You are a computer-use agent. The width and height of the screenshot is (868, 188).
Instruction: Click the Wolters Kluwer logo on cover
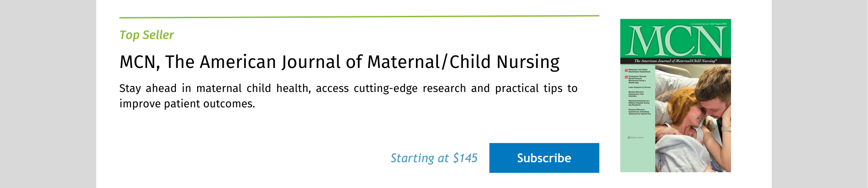635,137
